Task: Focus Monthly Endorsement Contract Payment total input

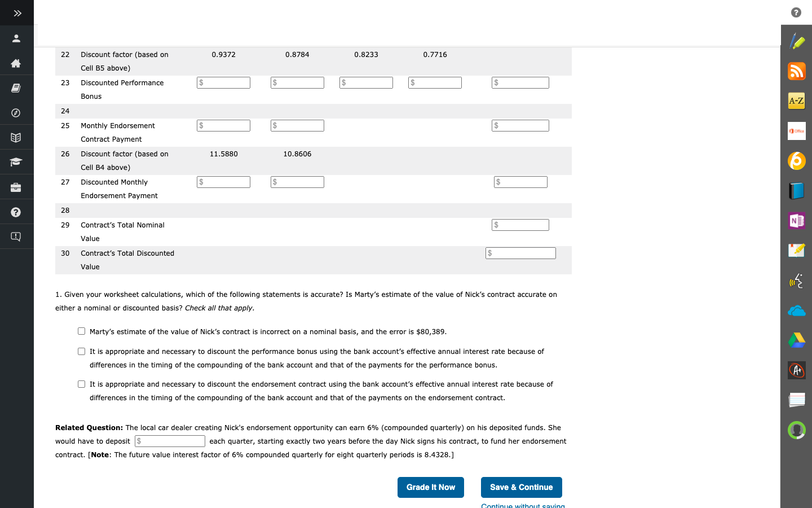Action: [520, 126]
